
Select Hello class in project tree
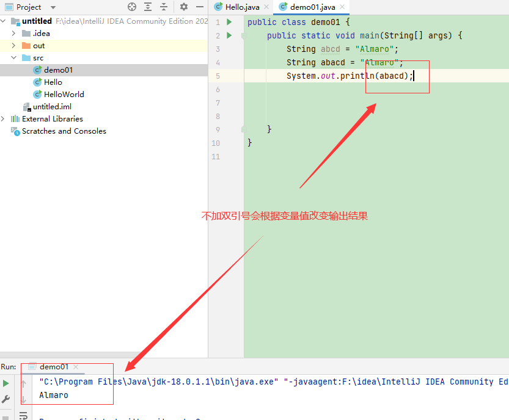click(x=53, y=82)
